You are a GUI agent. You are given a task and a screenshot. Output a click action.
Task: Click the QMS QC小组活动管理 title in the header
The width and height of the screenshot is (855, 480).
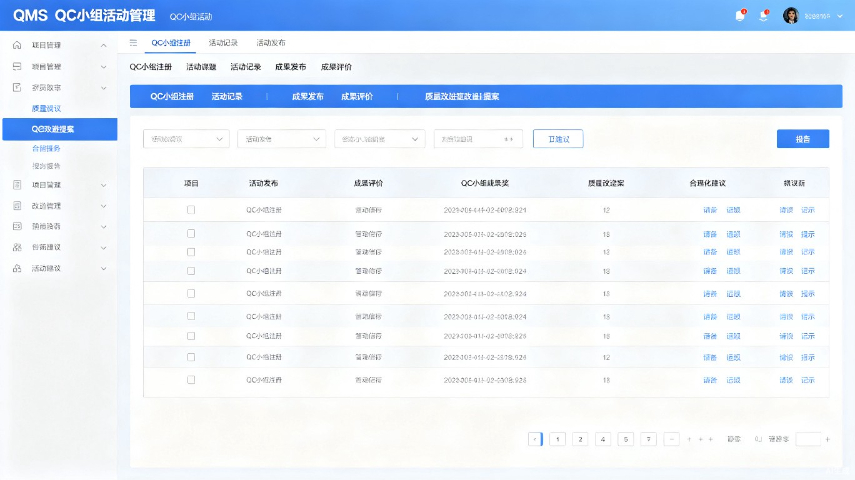coord(84,15)
